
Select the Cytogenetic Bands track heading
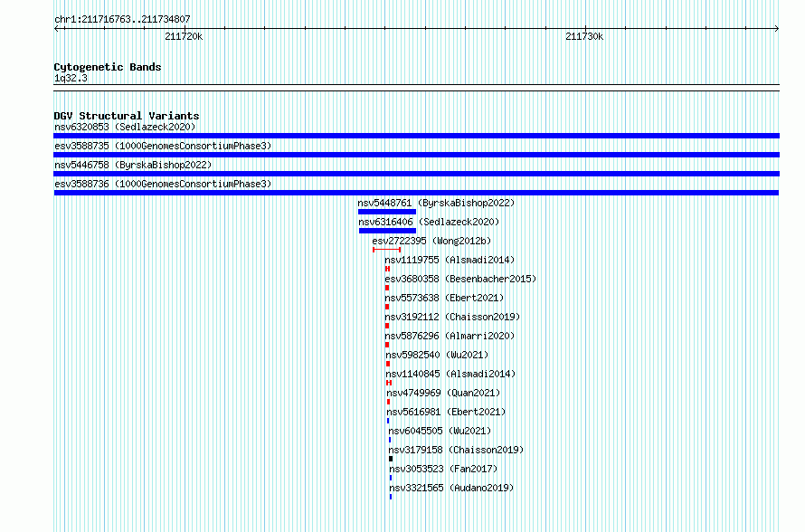click(108, 67)
